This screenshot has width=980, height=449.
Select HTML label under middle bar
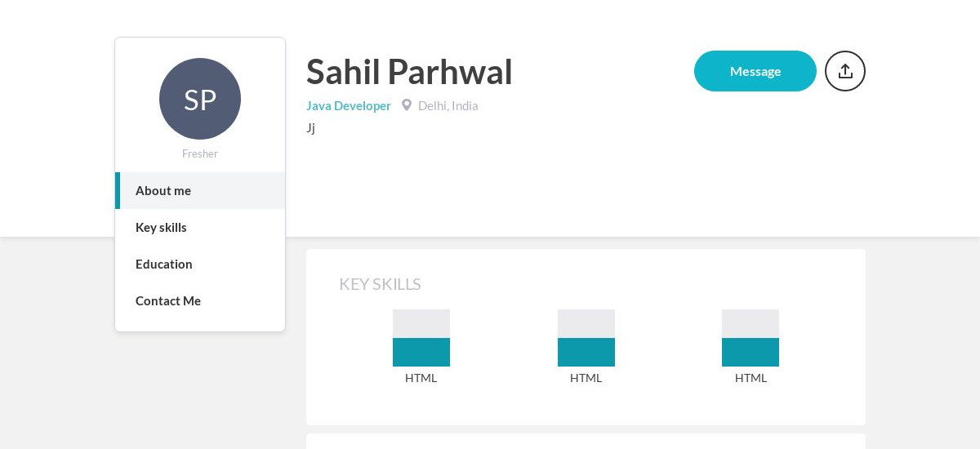click(586, 378)
